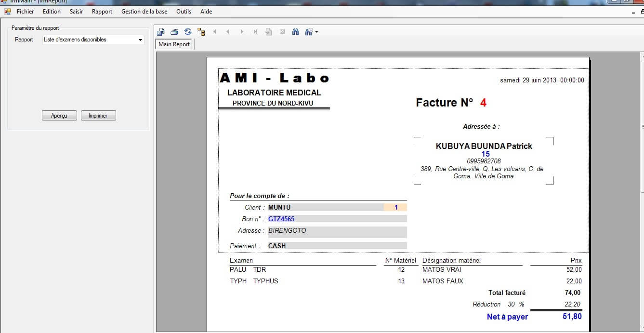644x333 pixels.
Task: Expand the Liste d'examens disponibles dropdown
Action: click(x=140, y=40)
